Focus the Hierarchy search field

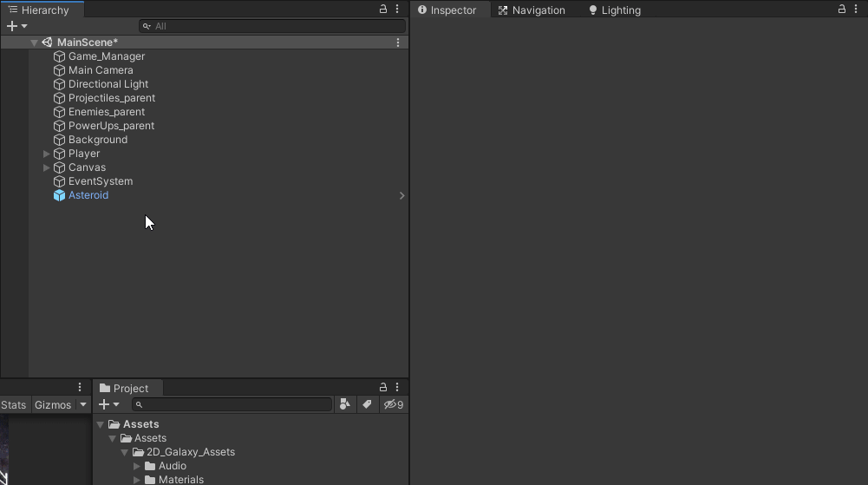pos(272,26)
